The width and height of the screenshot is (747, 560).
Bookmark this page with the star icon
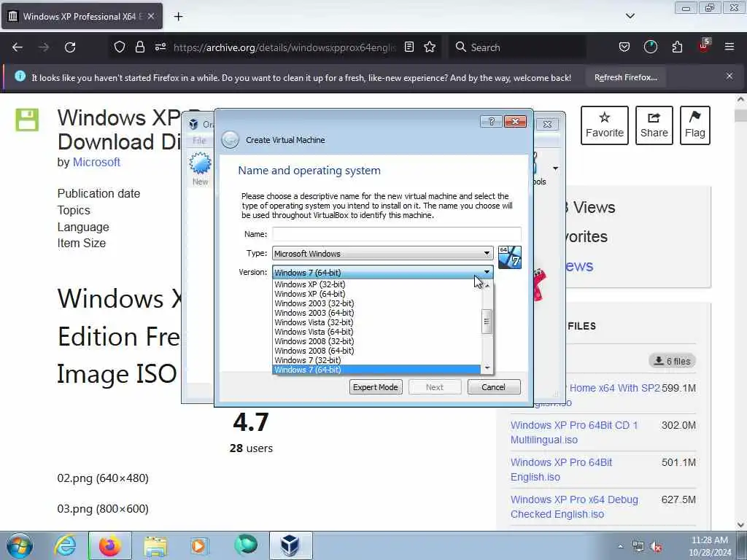(430, 47)
